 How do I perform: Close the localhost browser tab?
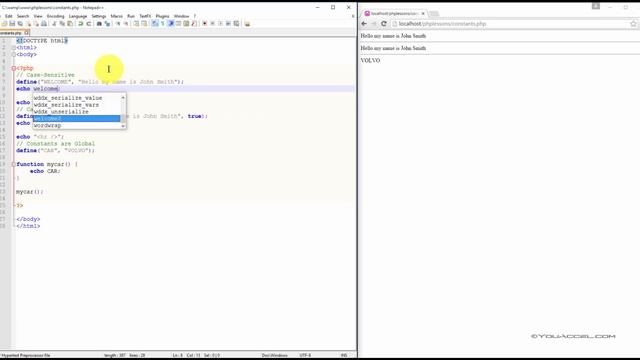pos(423,13)
